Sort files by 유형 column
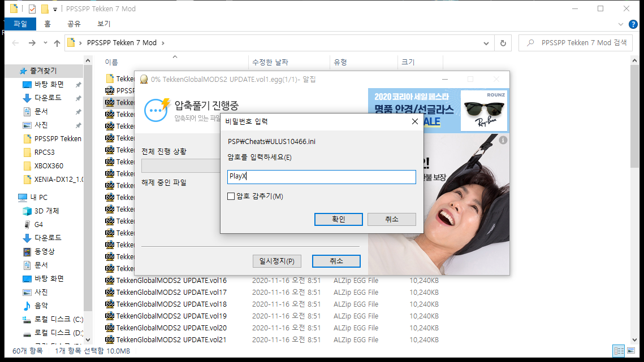Viewport: 644px width, 362px height. [x=340, y=62]
